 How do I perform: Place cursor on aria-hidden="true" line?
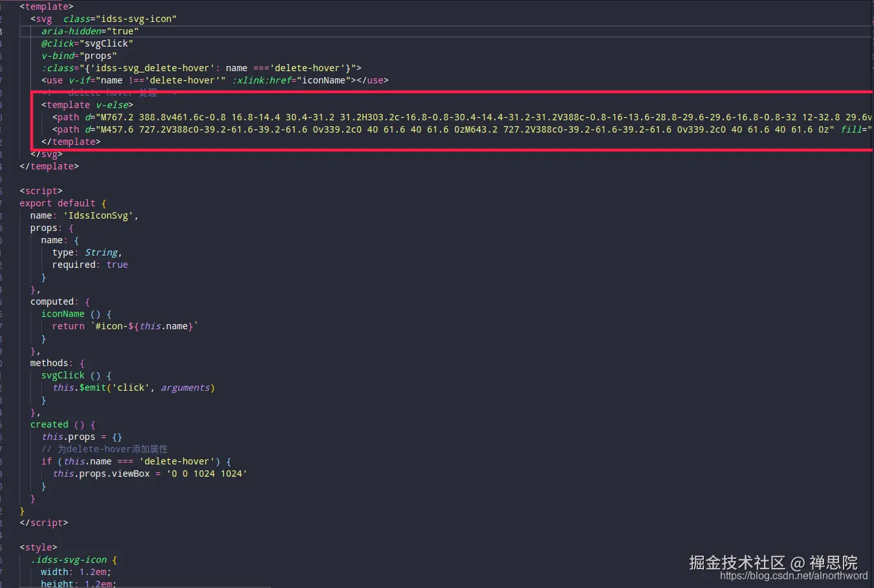[90, 31]
